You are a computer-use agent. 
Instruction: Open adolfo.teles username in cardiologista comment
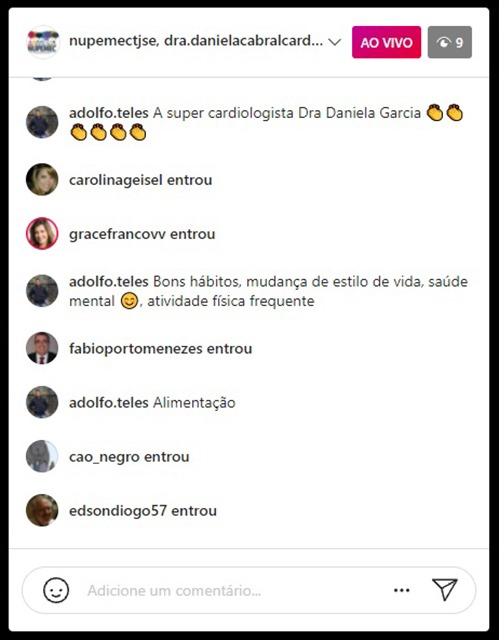(109, 113)
